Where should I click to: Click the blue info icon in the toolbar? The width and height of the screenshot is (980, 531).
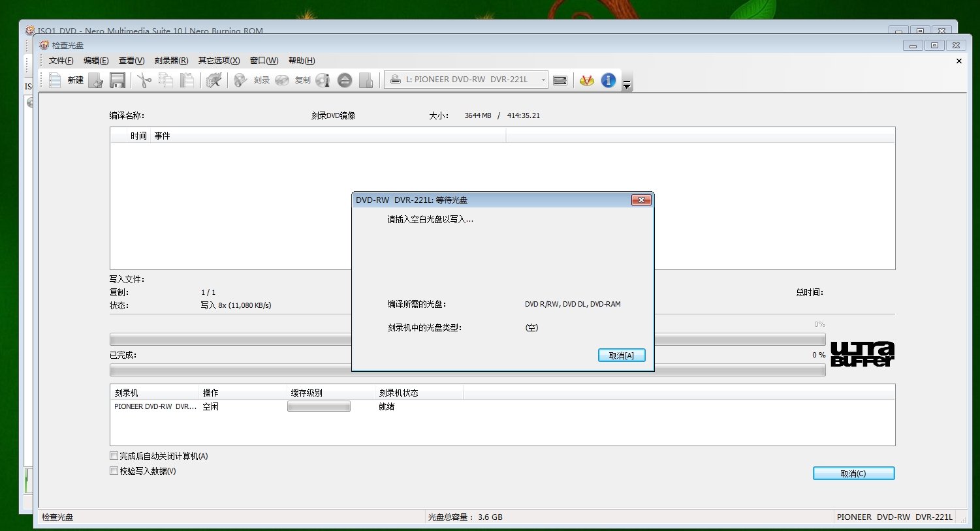tap(607, 80)
